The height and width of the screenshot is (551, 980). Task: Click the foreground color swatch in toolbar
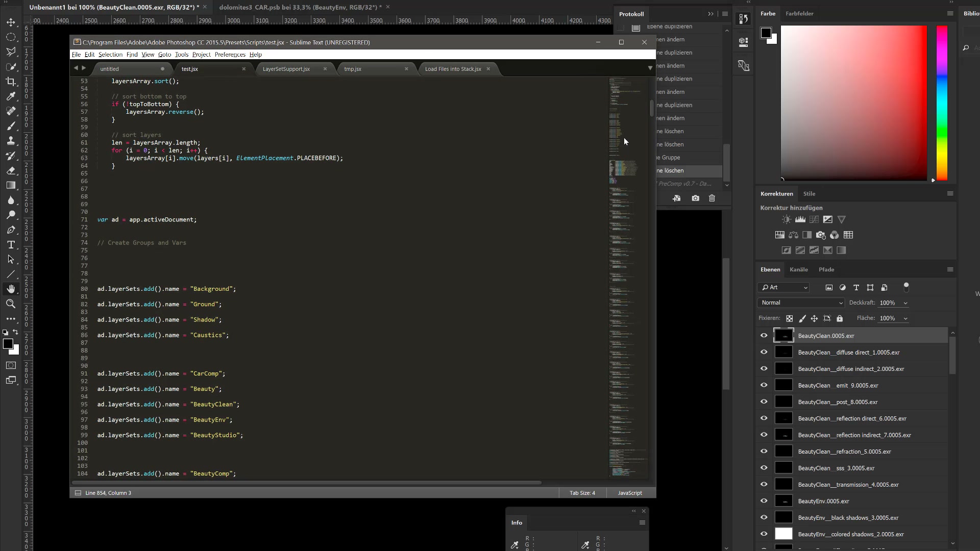coord(8,344)
